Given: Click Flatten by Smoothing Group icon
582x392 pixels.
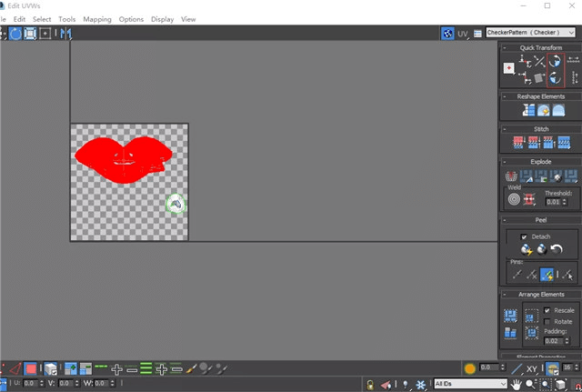Looking at the screenshot, I should (x=541, y=176).
